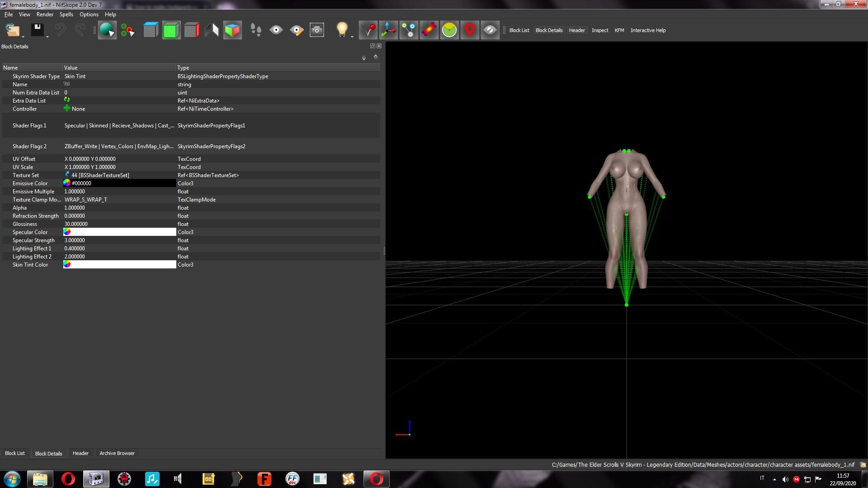The height and width of the screenshot is (488, 868).
Task: Select the Shader Flags 1 value
Action: coord(119,126)
